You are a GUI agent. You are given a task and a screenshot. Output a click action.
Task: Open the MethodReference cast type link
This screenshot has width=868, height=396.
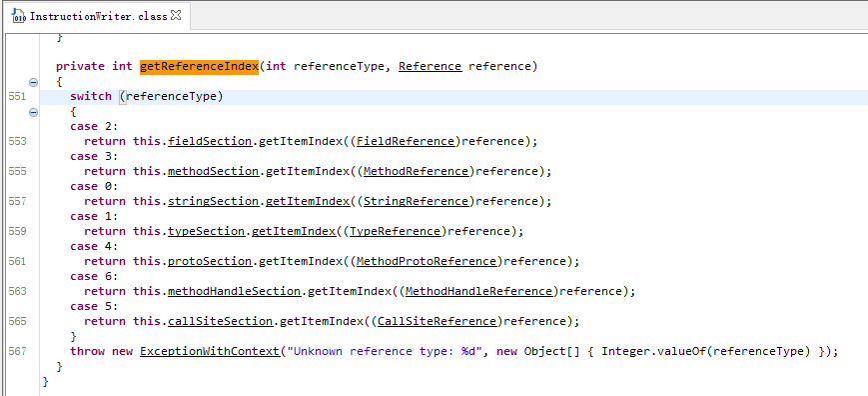coord(416,171)
